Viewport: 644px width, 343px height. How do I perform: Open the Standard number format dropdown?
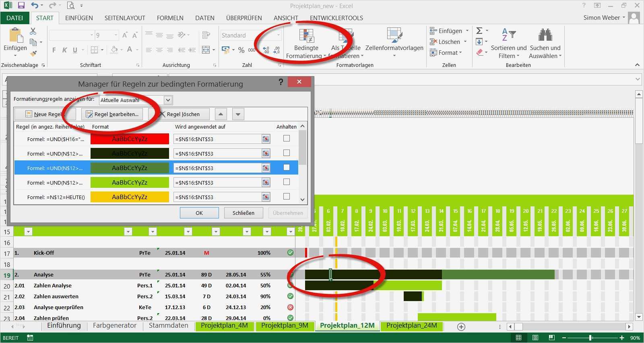278,35
